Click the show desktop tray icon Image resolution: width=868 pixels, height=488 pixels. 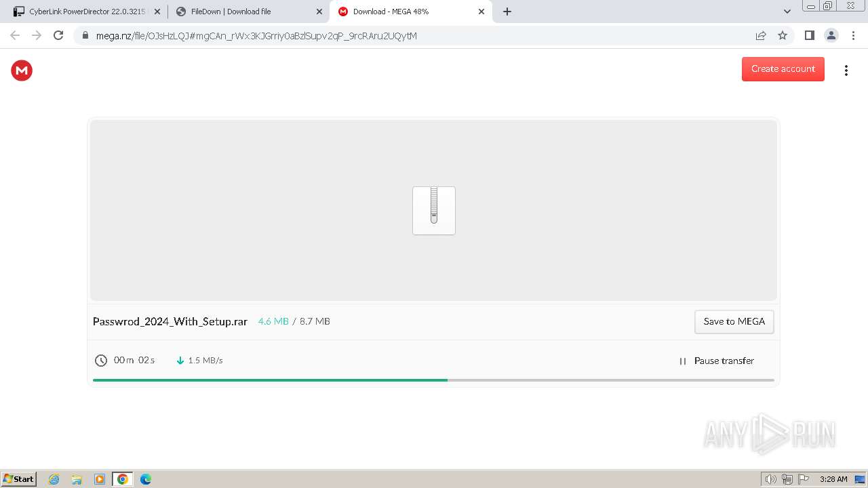click(x=860, y=479)
